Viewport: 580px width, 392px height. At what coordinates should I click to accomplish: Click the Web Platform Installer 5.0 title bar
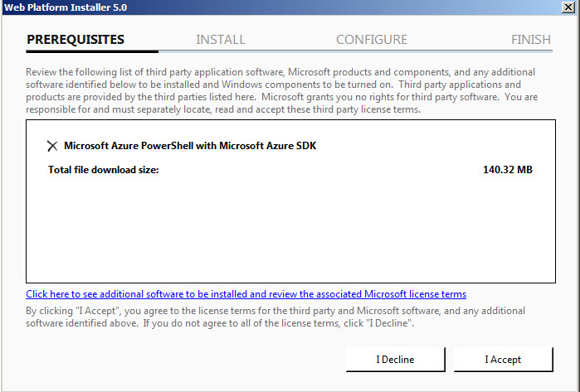[x=249, y=7]
